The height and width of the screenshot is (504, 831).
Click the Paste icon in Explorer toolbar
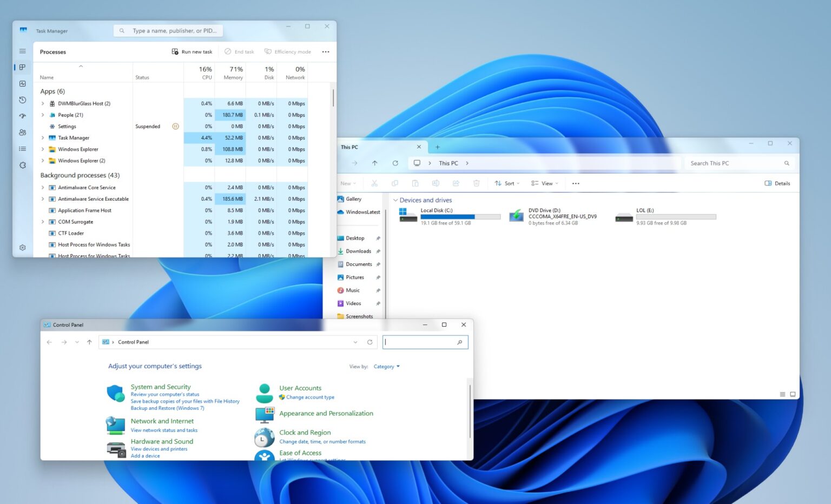click(x=415, y=183)
